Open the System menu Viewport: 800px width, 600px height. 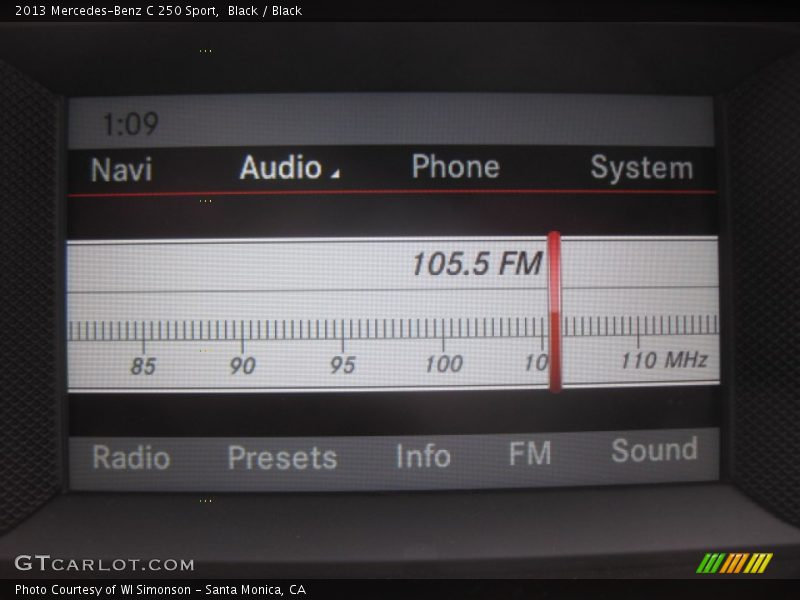[641, 168]
